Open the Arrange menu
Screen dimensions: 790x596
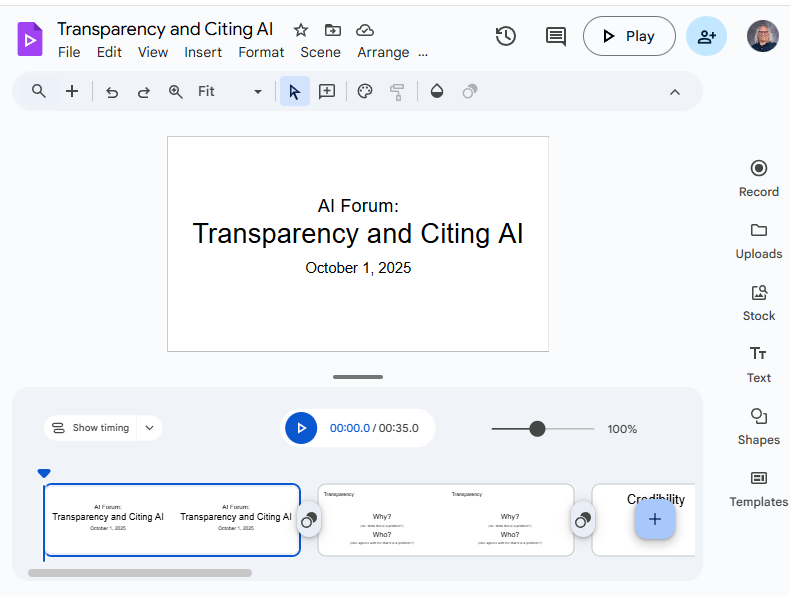coord(383,52)
